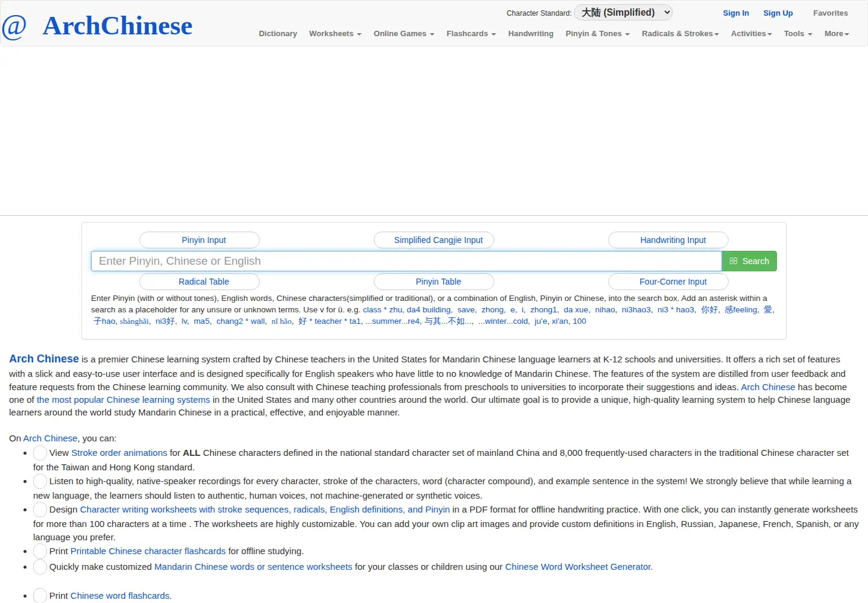Screen dimensions: 868x603
Task: Click Sign Up link
Action: pyautogui.click(x=778, y=13)
